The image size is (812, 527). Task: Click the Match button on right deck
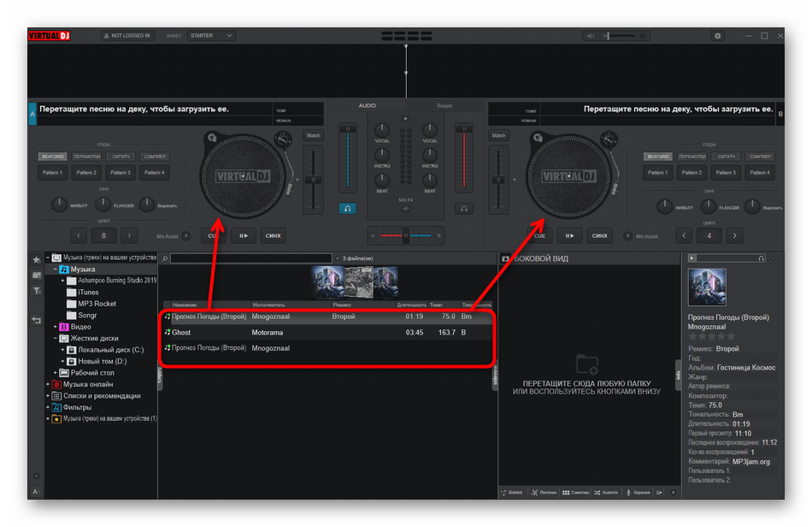[499, 135]
